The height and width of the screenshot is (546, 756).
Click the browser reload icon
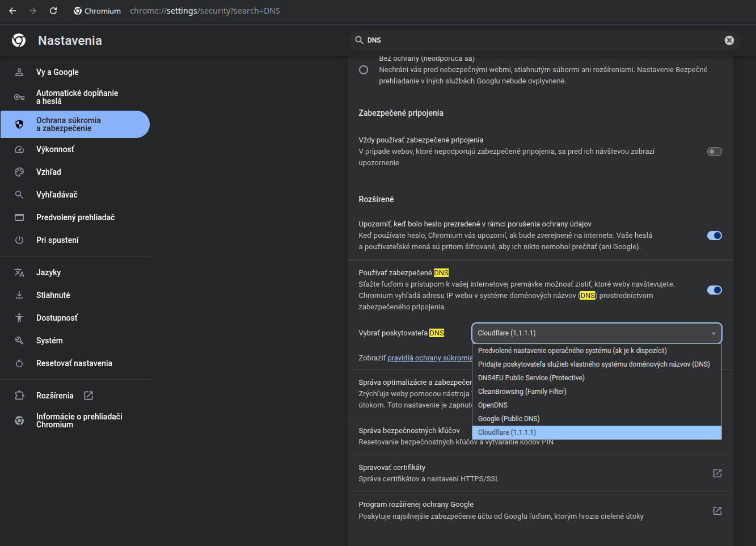click(53, 11)
